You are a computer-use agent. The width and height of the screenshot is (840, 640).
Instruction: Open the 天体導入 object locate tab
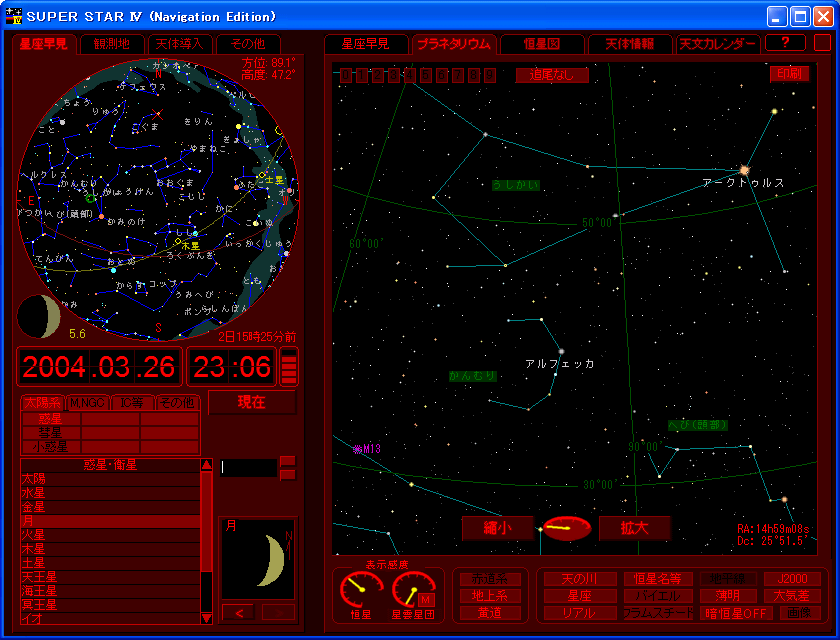click(179, 44)
